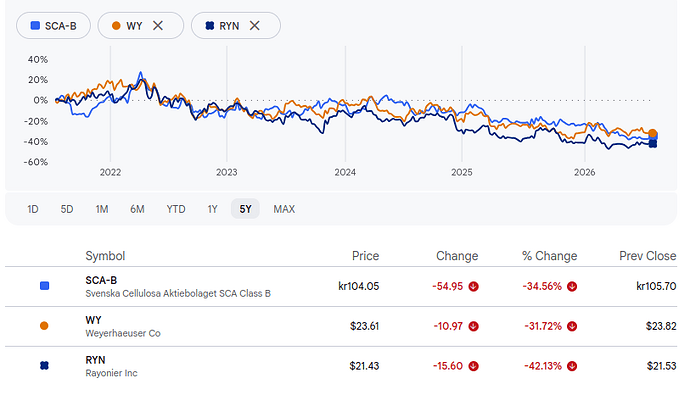This screenshot has height=395, width=690.
Task: Click the orange WY endpoint marker on chart
Action: (653, 133)
